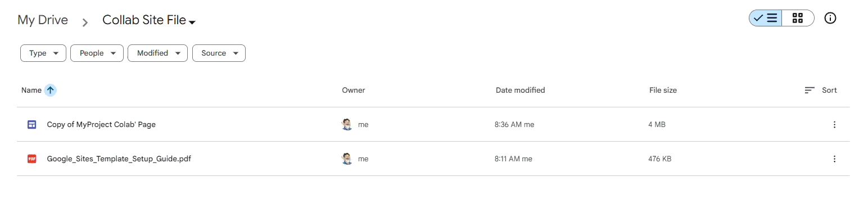
Task: Go to My Drive breadcrumb
Action: click(43, 20)
